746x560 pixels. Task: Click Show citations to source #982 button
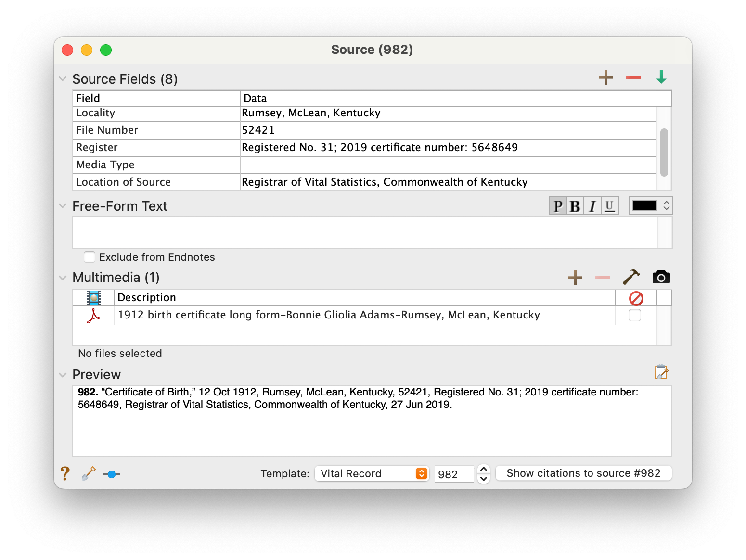coord(583,473)
